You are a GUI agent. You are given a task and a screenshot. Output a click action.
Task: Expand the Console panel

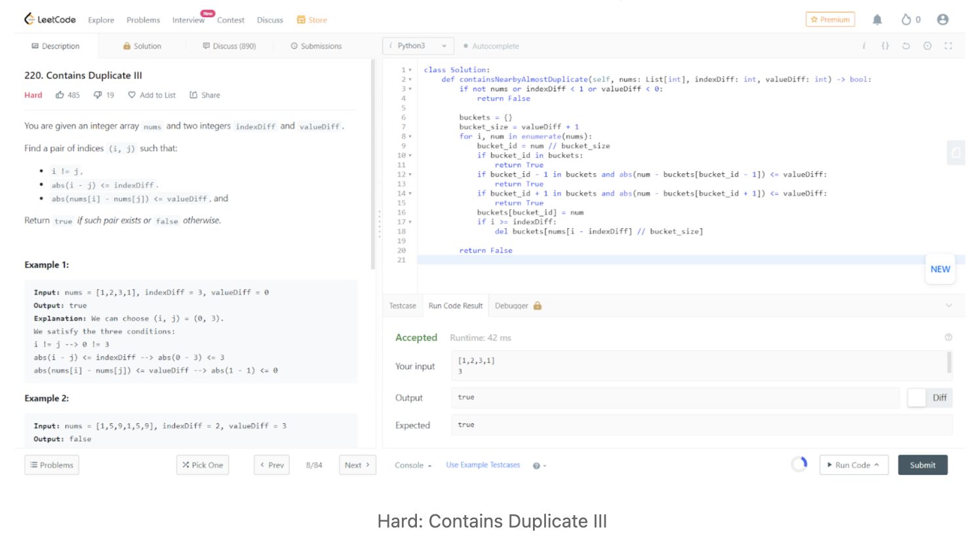(413, 465)
